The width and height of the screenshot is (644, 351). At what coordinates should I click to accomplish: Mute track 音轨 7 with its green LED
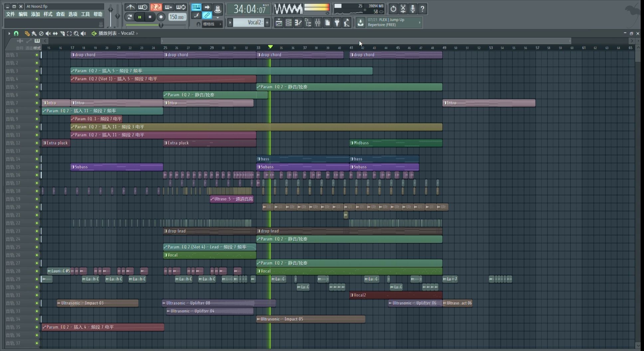pos(37,103)
